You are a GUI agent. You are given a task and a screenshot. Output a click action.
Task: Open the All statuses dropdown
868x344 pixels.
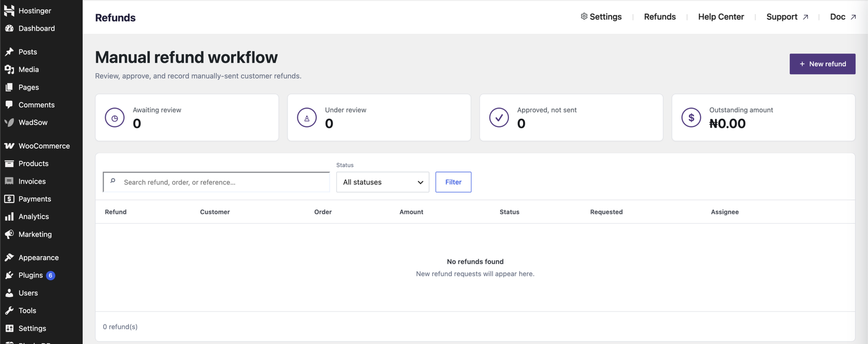click(382, 182)
